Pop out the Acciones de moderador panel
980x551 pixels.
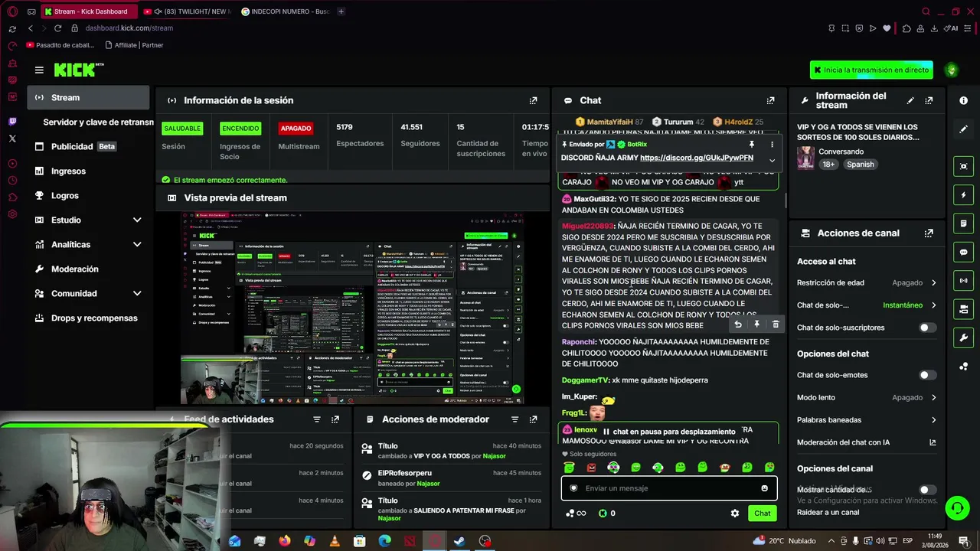[534, 419]
